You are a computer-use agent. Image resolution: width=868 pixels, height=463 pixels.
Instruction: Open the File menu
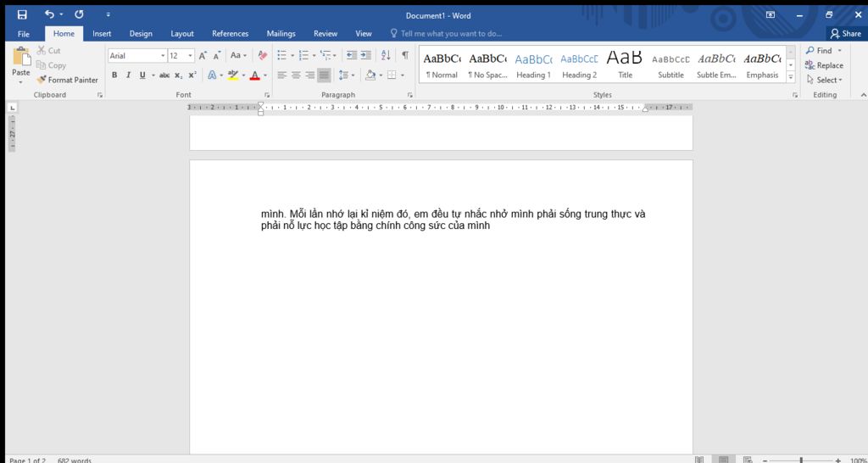coord(23,34)
